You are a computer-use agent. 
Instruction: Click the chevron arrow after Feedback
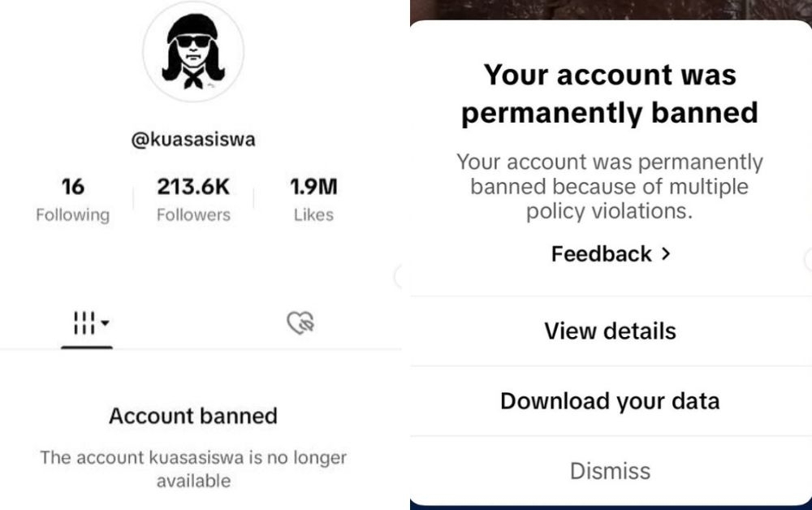[666, 253]
